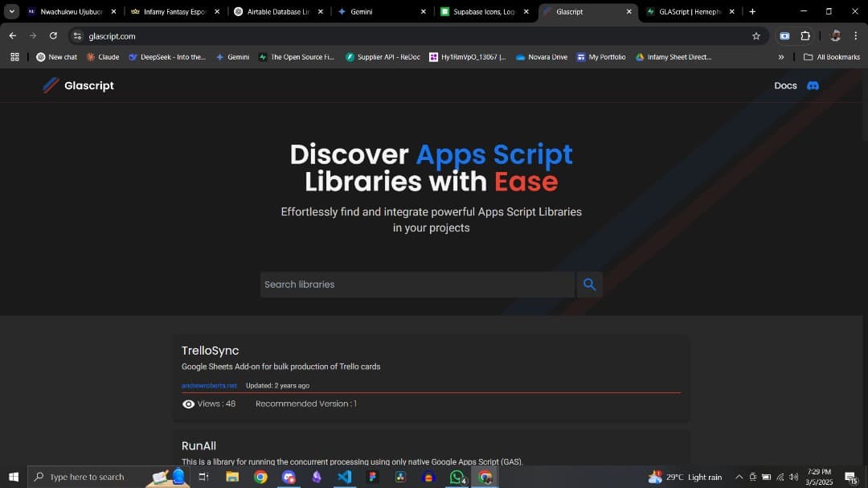868x488 pixels.
Task: Bookmark this page with the star icon
Action: [x=756, y=36]
